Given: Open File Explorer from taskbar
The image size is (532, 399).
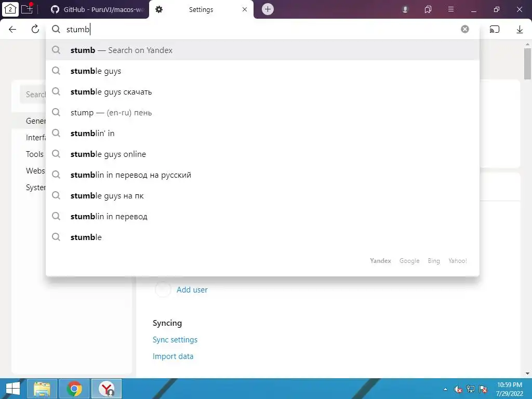Looking at the screenshot, I should pyautogui.click(x=42, y=389).
